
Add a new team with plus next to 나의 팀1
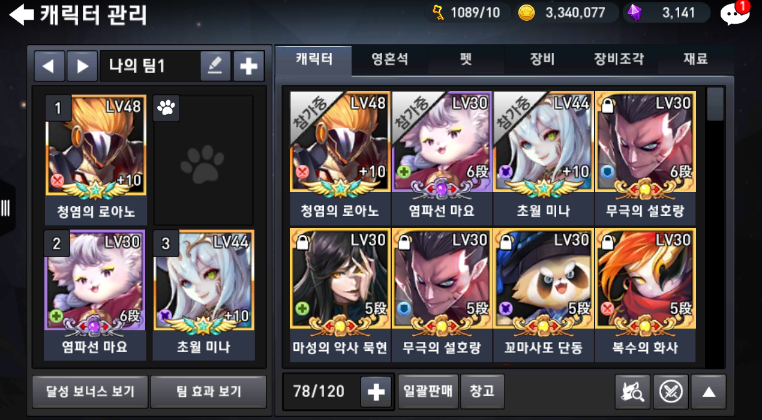pyautogui.click(x=249, y=66)
